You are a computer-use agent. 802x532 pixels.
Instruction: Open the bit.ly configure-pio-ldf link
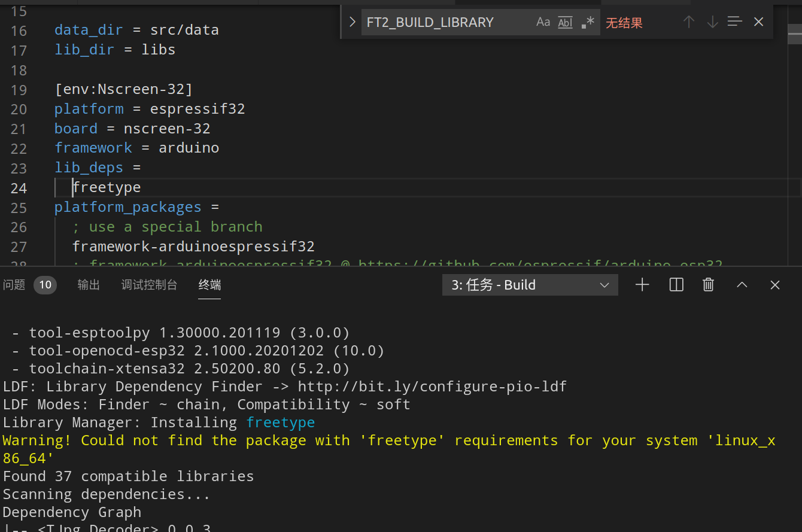[432, 387]
